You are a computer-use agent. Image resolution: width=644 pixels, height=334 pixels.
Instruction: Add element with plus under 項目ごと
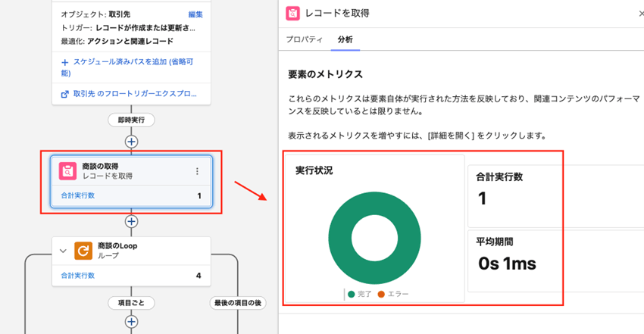132,323
